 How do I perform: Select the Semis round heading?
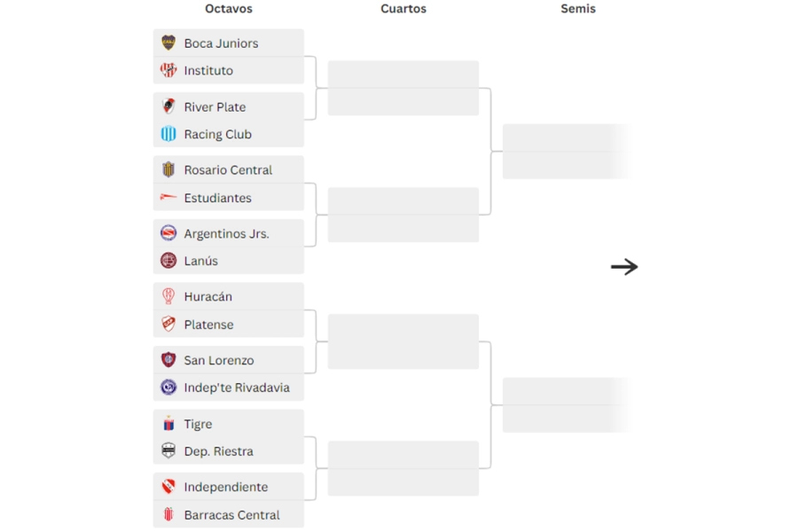578,9
